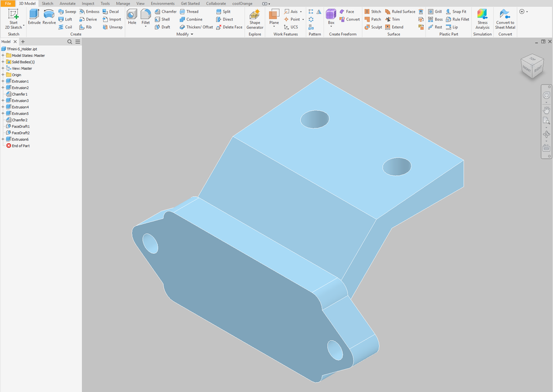This screenshot has height=392, width=553.
Task: Create a freeform Box
Action: tap(331, 18)
